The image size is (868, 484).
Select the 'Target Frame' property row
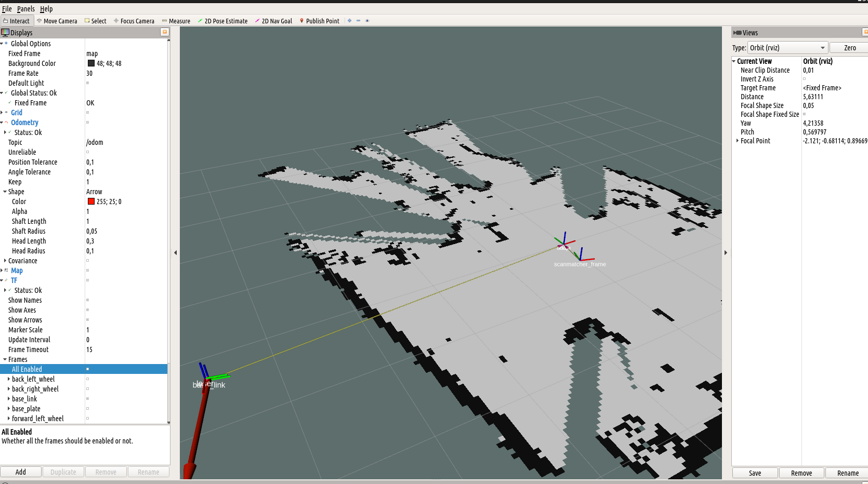click(799, 88)
